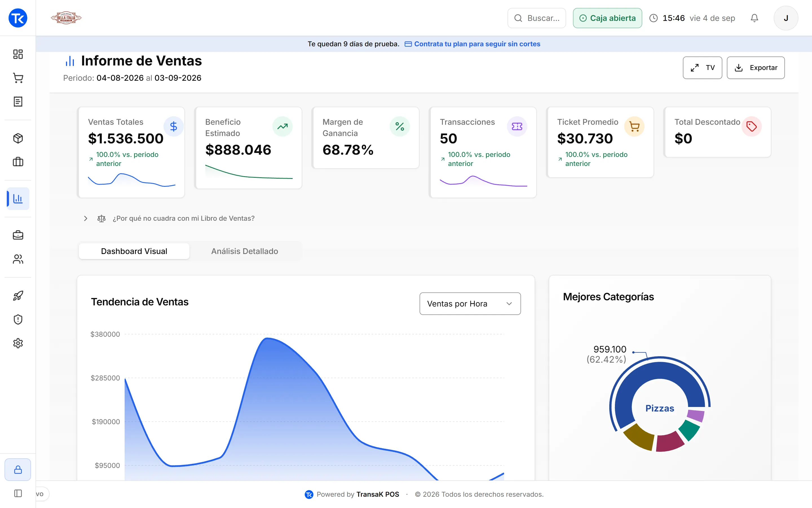Click the trend icon on Beneficio Estimado card

[x=283, y=126]
